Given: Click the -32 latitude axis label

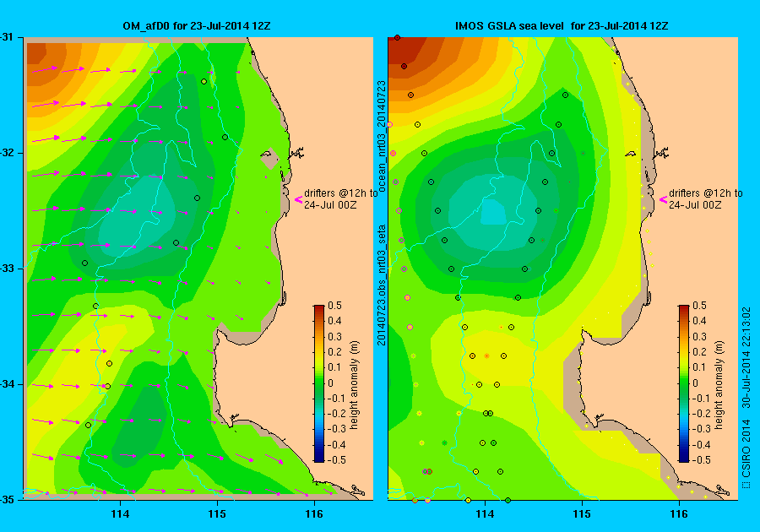Looking at the screenshot, I should tap(6, 153).
